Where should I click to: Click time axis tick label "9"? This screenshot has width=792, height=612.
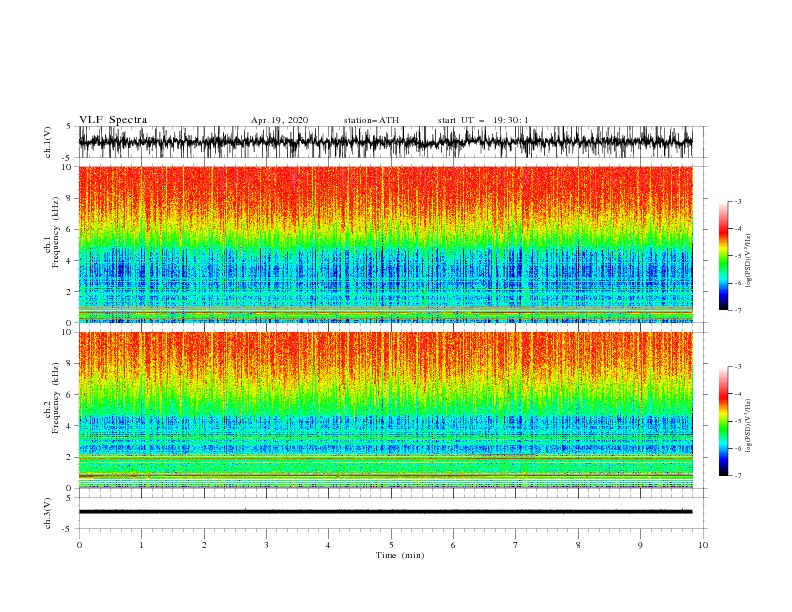tap(640, 545)
